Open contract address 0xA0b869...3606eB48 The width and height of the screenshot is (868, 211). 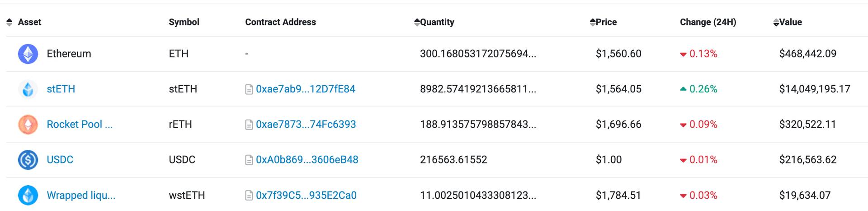307,160
